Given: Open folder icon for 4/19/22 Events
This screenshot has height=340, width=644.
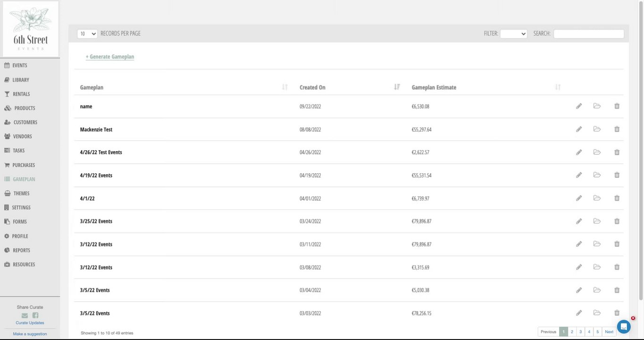Looking at the screenshot, I should point(597,175).
